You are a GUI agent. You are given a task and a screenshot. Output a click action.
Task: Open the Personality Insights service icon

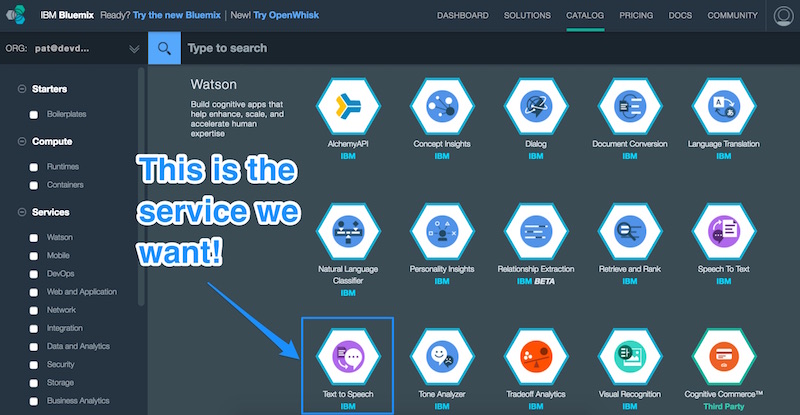[442, 231]
